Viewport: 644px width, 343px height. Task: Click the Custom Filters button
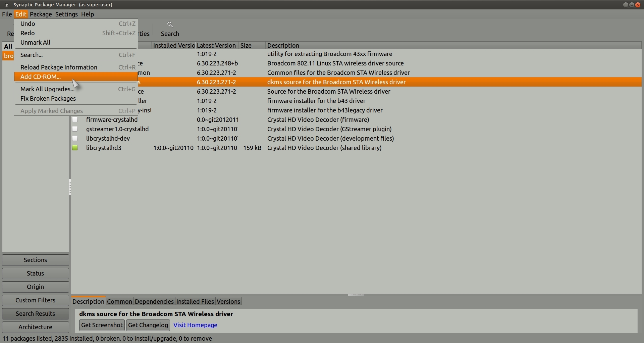click(x=36, y=300)
